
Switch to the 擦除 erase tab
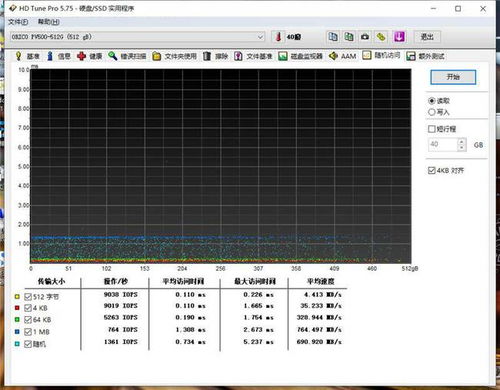pos(215,56)
